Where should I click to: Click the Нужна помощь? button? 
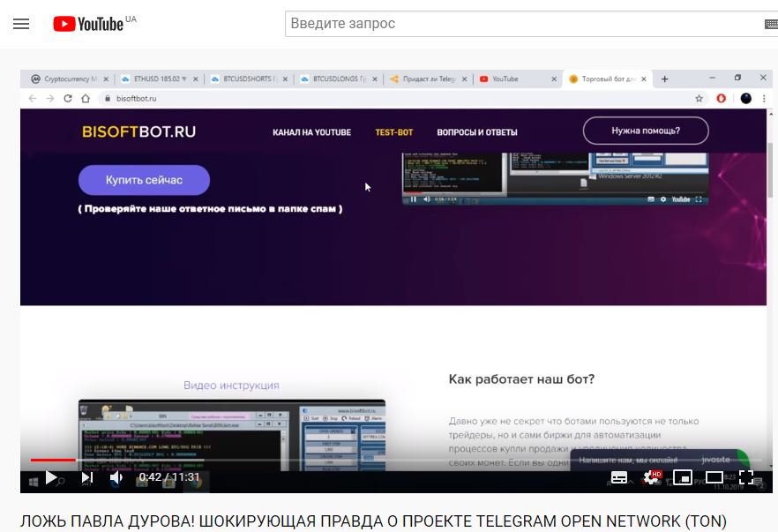[x=646, y=131]
